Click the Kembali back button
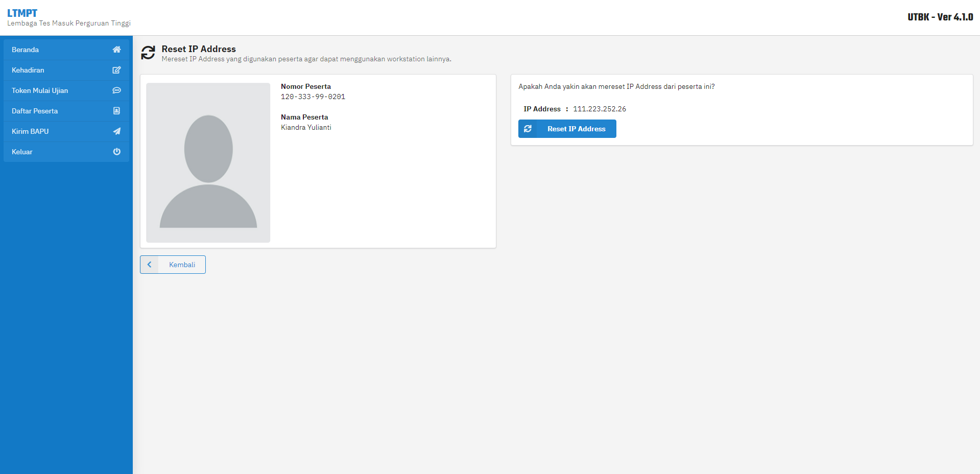The width and height of the screenshot is (980, 474). click(x=173, y=265)
